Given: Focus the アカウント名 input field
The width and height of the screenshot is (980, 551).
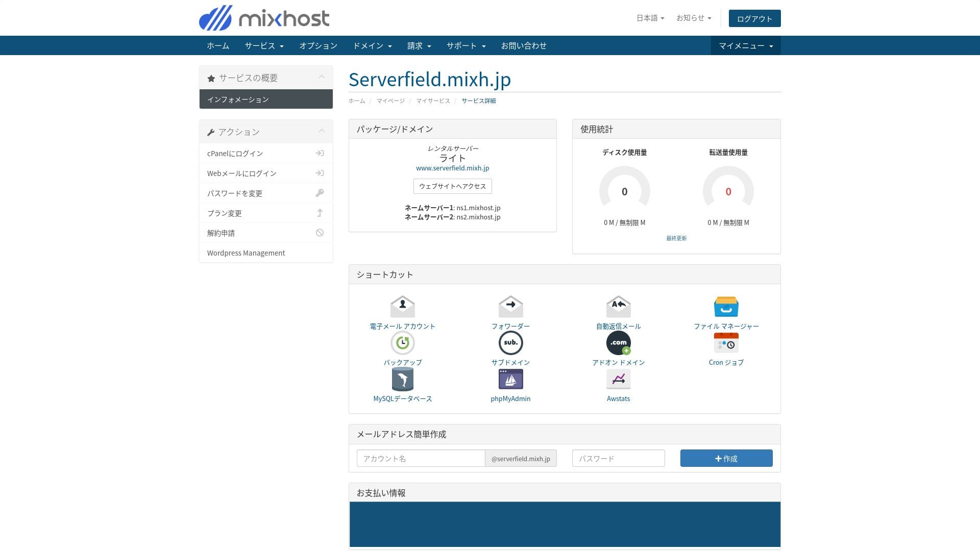Looking at the screenshot, I should pyautogui.click(x=421, y=459).
